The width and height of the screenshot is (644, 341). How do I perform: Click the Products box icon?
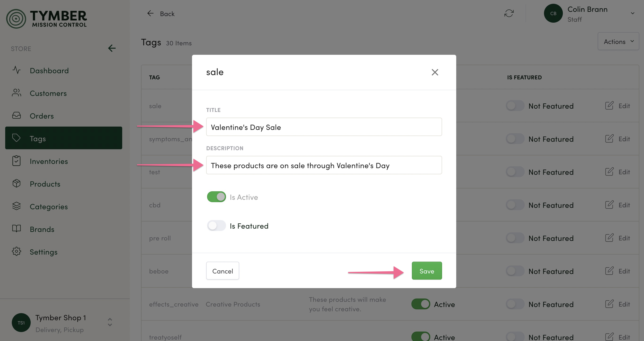pyautogui.click(x=17, y=183)
